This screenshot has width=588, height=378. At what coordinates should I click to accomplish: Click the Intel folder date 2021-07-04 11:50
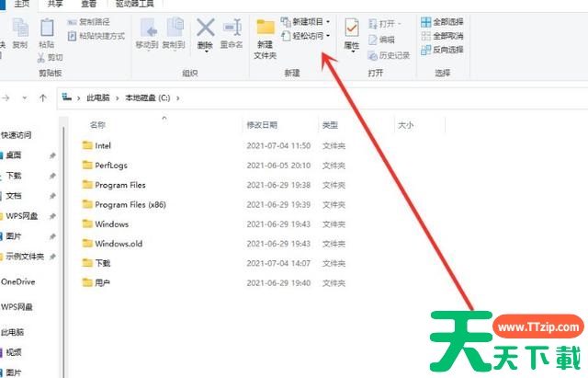coord(278,145)
